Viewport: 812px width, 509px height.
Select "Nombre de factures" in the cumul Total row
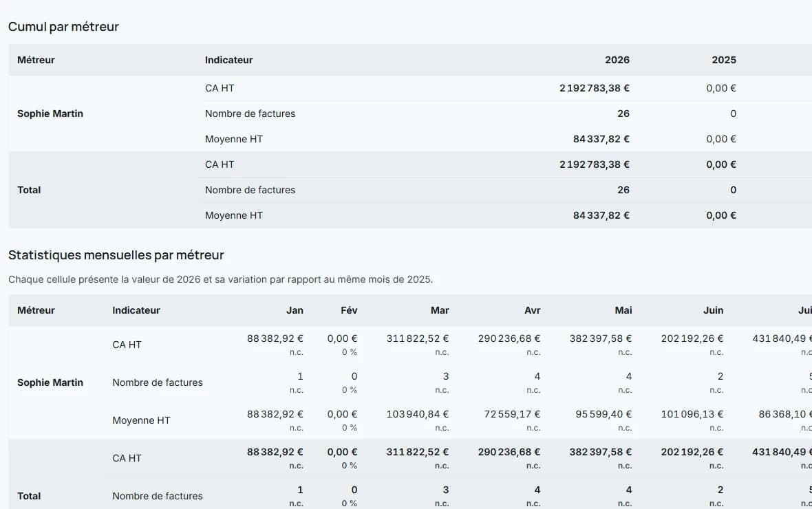(x=250, y=190)
